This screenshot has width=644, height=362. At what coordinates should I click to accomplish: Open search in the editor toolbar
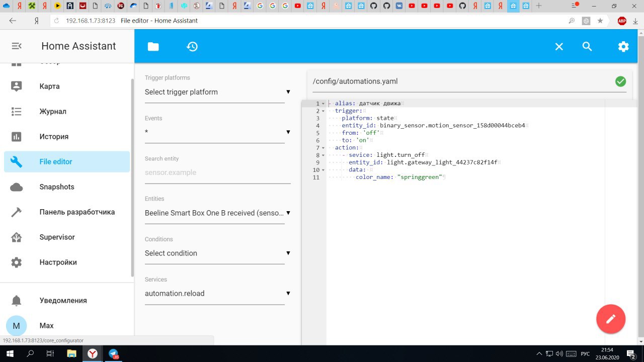pyautogui.click(x=587, y=46)
